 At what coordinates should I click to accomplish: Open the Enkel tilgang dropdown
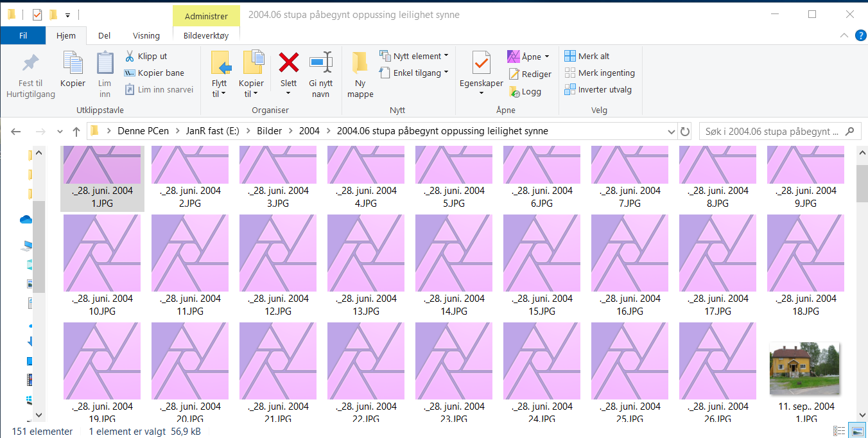[414, 73]
